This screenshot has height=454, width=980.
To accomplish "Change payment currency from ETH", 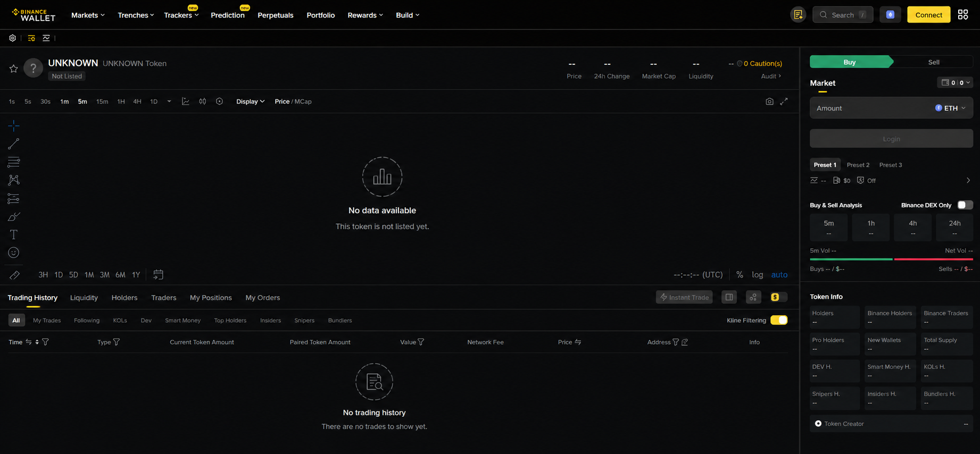I will pos(950,108).
